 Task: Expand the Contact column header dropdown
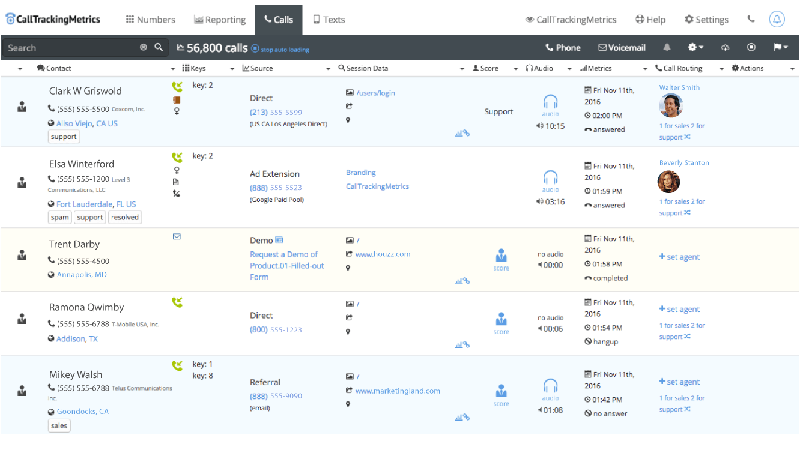tap(21, 68)
